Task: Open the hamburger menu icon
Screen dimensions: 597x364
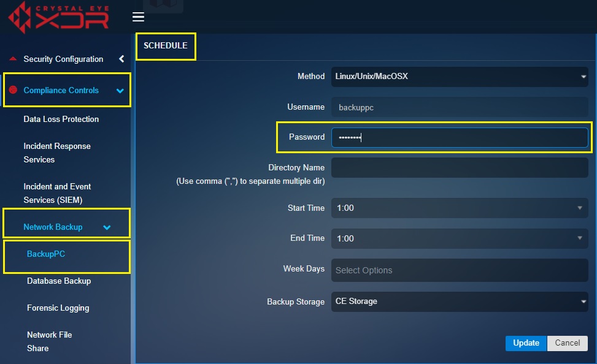Action: pyautogui.click(x=138, y=17)
